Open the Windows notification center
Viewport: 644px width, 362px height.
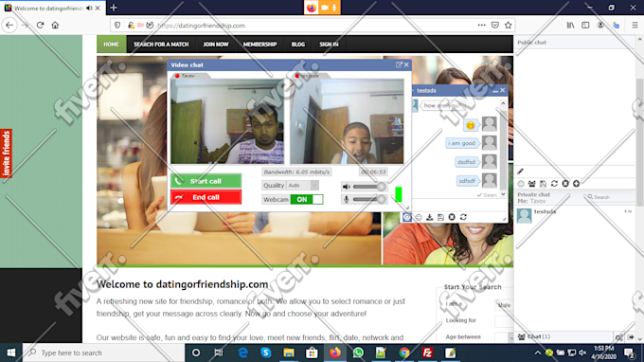click(629, 353)
